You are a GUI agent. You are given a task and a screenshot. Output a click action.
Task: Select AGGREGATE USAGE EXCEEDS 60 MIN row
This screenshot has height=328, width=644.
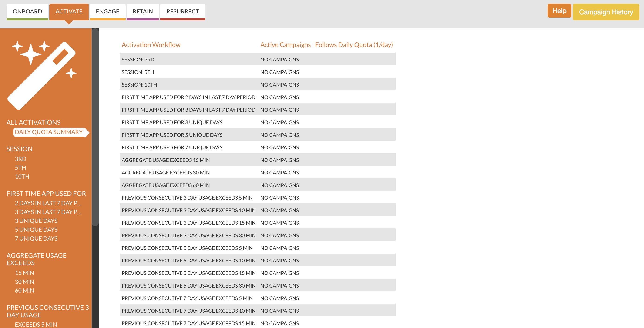pos(257,185)
